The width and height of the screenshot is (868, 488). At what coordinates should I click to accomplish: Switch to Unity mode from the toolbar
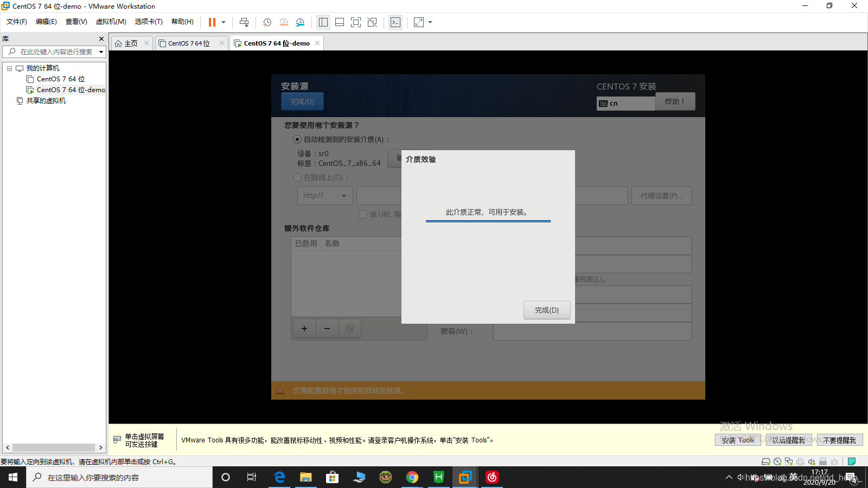(x=372, y=22)
